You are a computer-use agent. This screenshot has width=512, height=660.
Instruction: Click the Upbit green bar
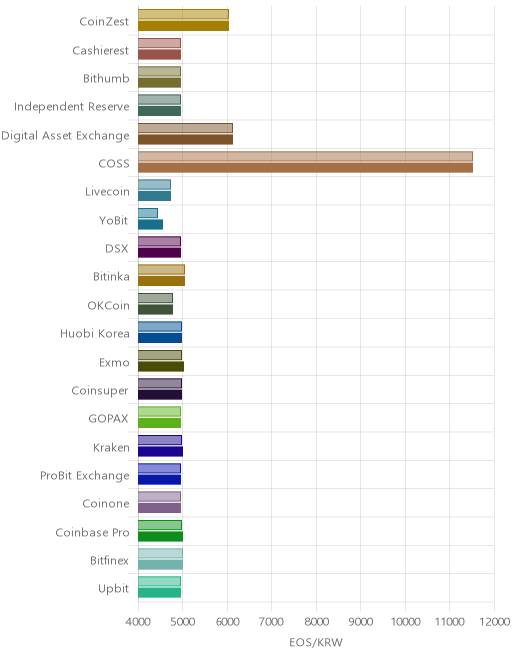click(x=160, y=593)
